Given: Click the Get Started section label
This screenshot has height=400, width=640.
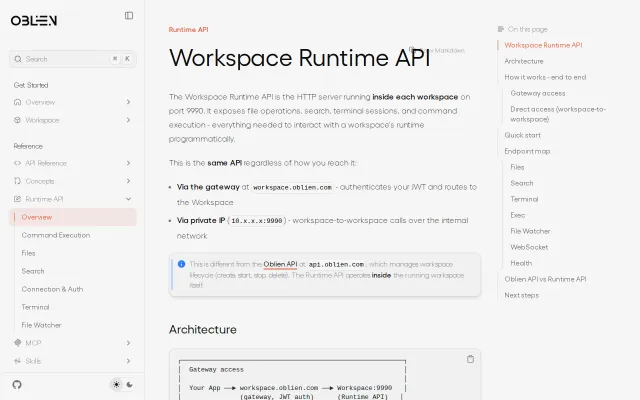Looking at the screenshot, I should point(31,85).
